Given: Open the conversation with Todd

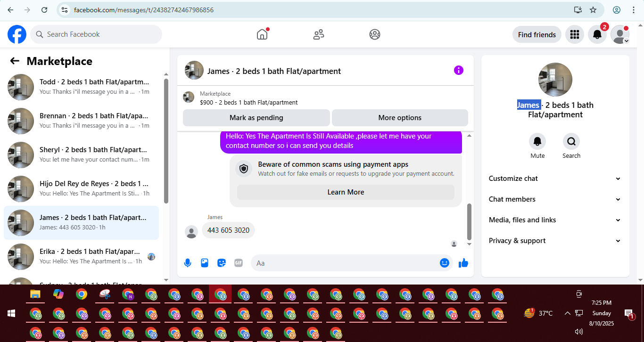Looking at the screenshot, I should (81, 87).
